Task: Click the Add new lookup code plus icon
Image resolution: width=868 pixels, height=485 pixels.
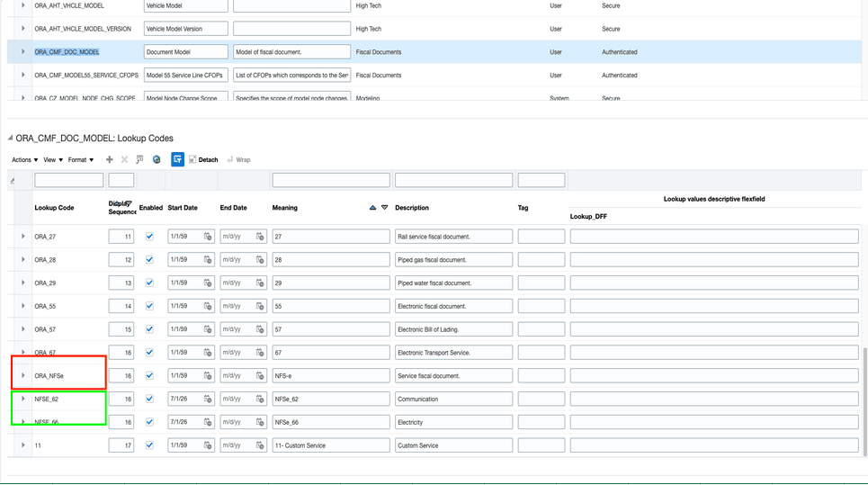Action: [x=109, y=159]
